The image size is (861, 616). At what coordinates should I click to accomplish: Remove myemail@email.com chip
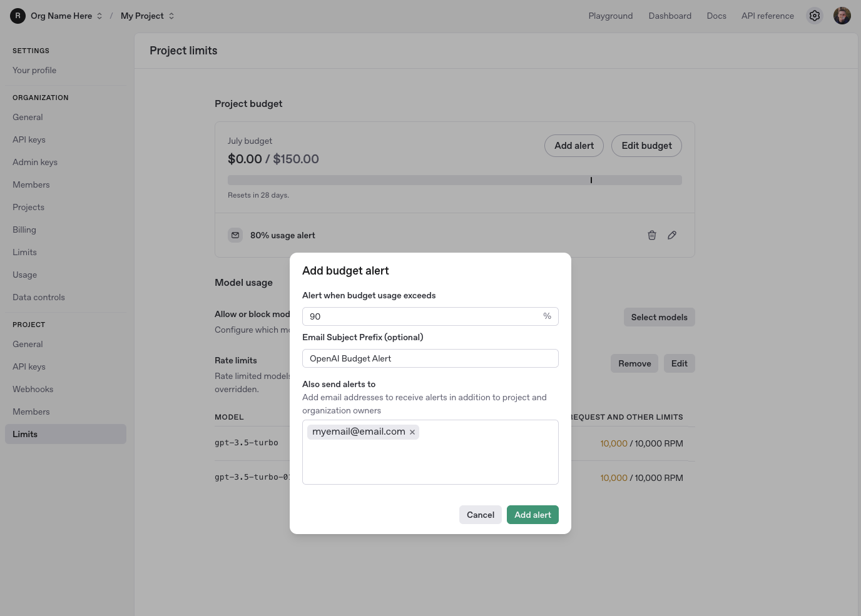[x=412, y=432]
